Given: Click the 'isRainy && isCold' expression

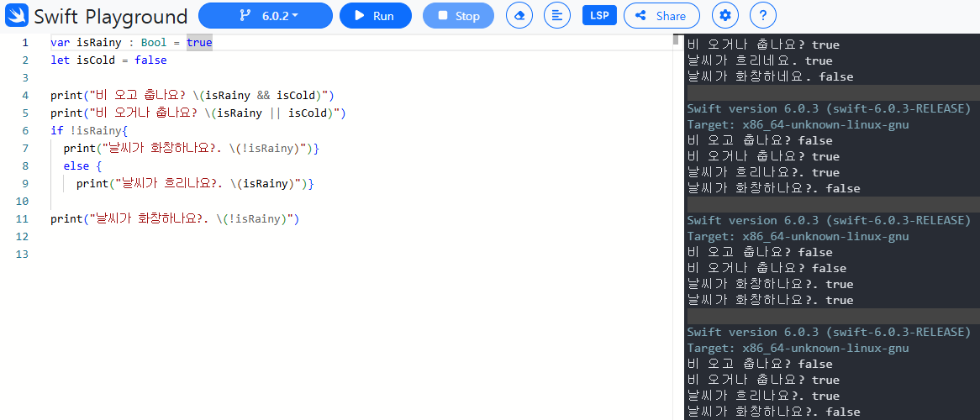Looking at the screenshot, I should (x=259, y=96).
